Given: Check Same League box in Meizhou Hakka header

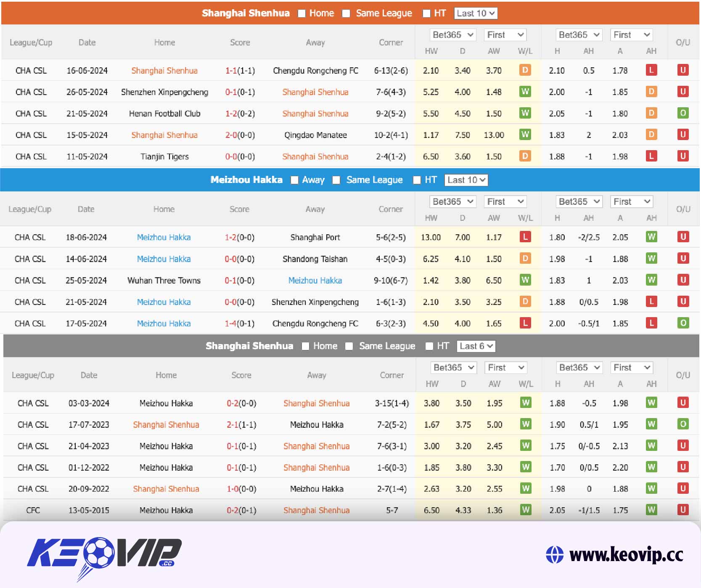Looking at the screenshot, I should pos(336,180).
